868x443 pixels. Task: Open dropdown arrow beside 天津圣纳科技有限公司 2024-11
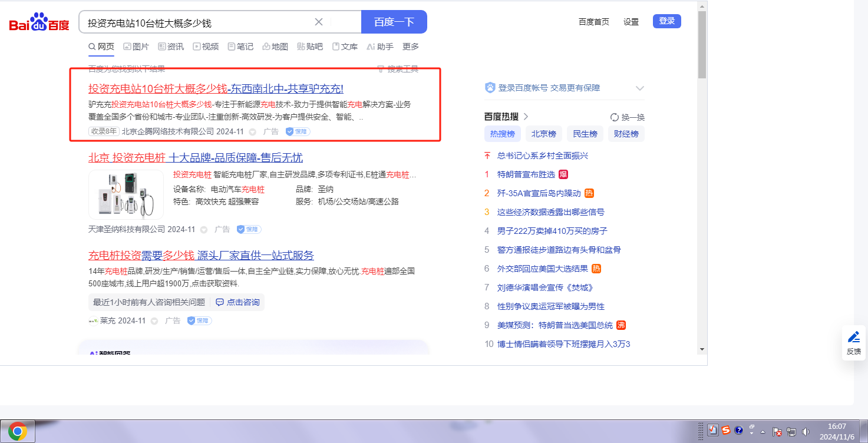pos(204,230)
